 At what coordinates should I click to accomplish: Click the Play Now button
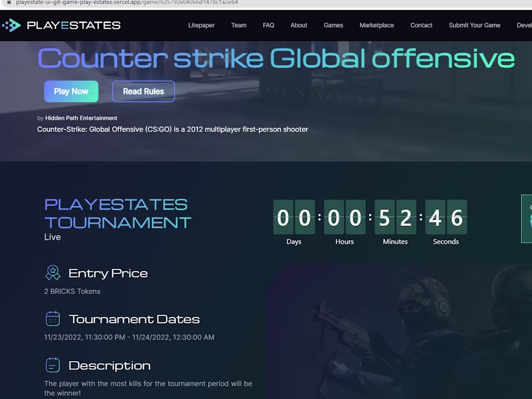point(71,91)
